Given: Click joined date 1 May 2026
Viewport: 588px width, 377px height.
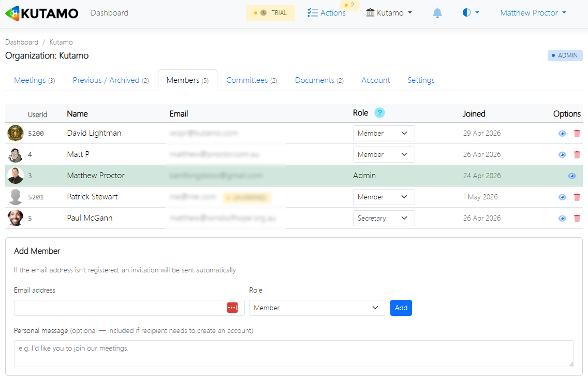Looking at the screenshot, I should (480, 197).
